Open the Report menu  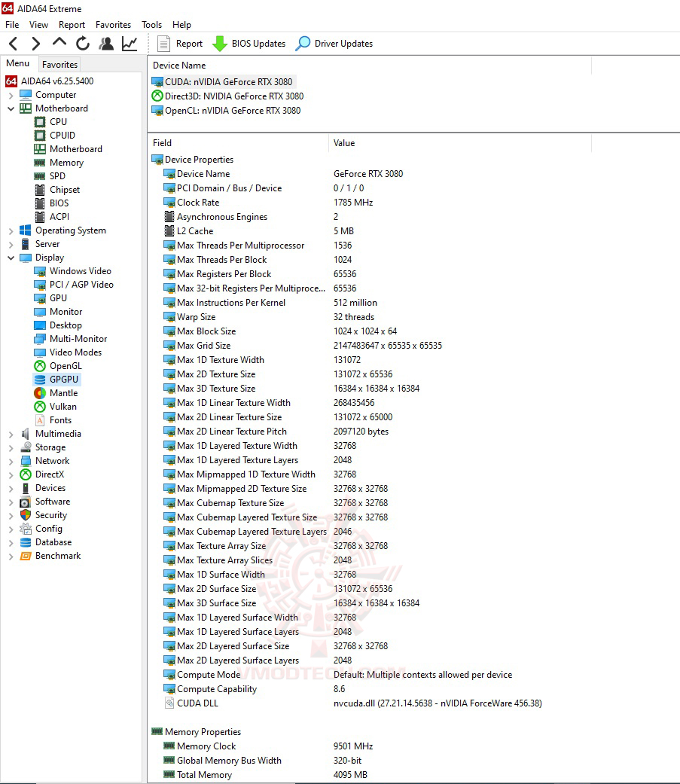pos(72,24)
